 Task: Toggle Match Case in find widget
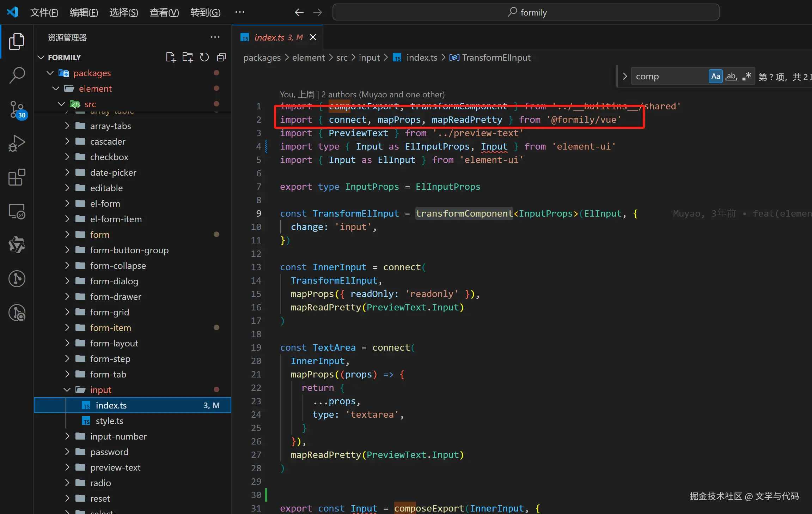715,76
